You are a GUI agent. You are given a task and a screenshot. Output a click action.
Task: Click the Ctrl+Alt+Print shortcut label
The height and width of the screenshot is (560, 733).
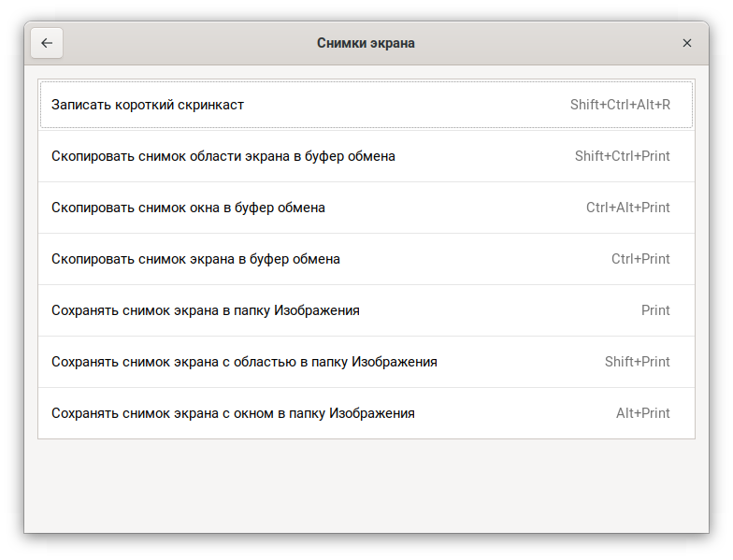click(x=627, y=208)
